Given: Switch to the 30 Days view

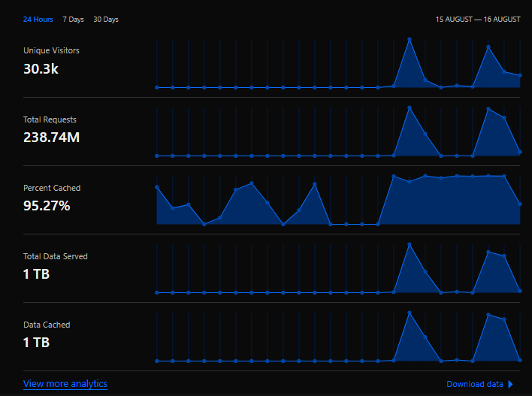Looking at the screenshot, I should click(x=106, y=20).
